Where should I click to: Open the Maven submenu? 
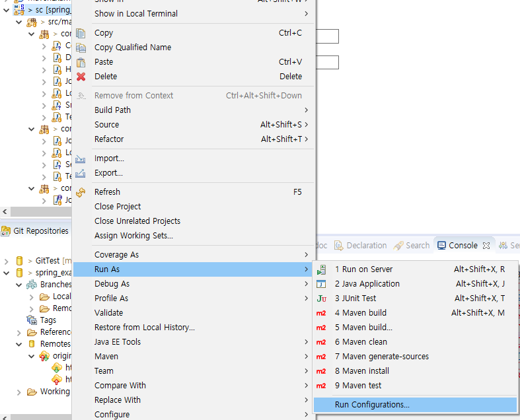coord(193,357)
